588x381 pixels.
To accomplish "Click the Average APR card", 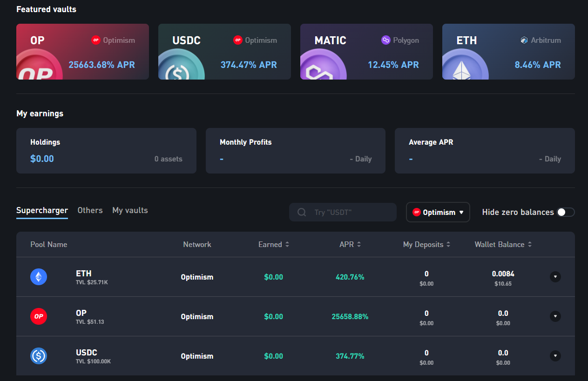I will pyautogui.click(x=485, y=151).
